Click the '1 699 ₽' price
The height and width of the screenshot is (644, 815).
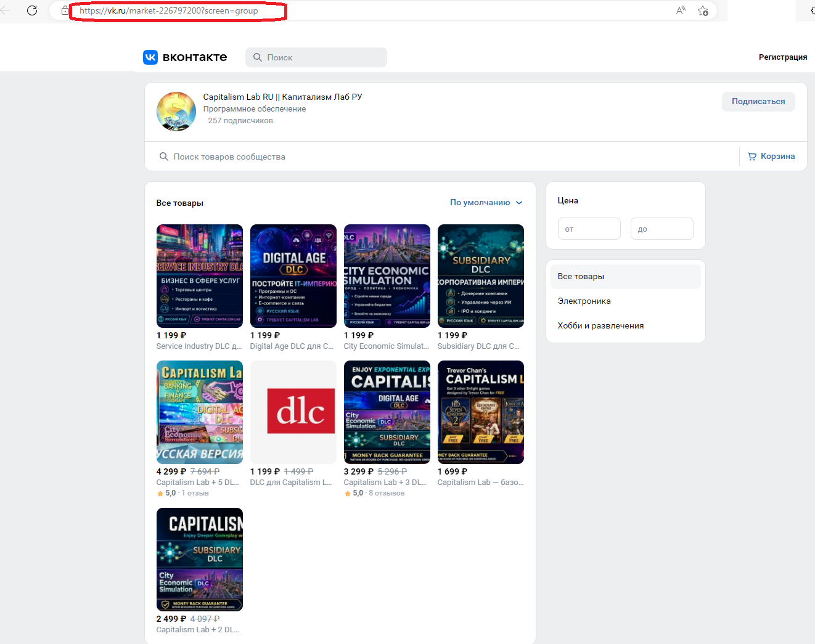(453, 471)
